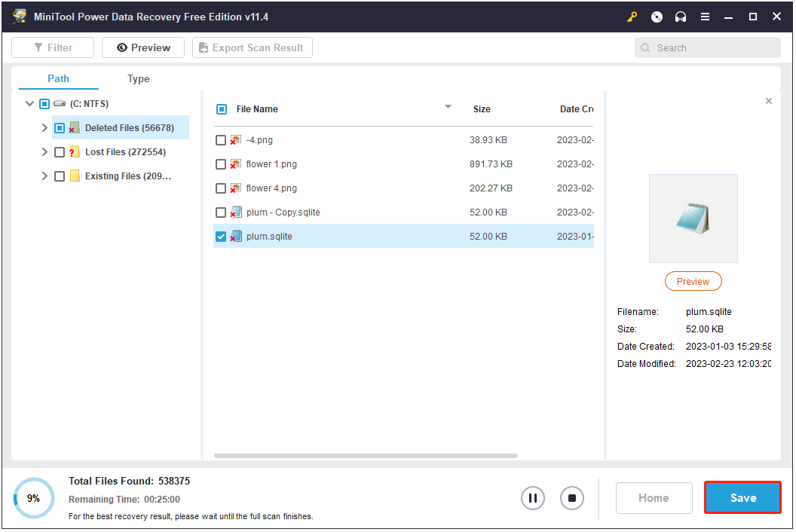Image resolution: width=796 pixels, height=532 pixels.
Task: Uncheck the plum.sqlite checkbox
Action: coord(221,237)
